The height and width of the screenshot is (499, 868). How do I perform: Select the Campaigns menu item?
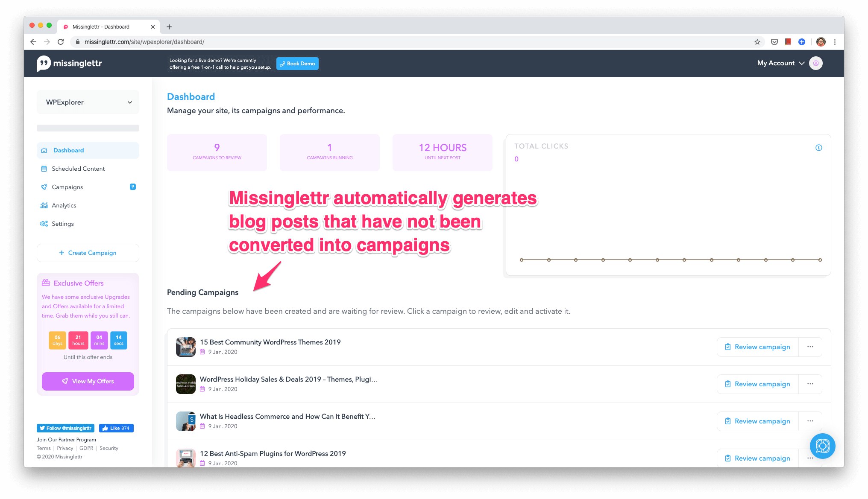(67, 187)
